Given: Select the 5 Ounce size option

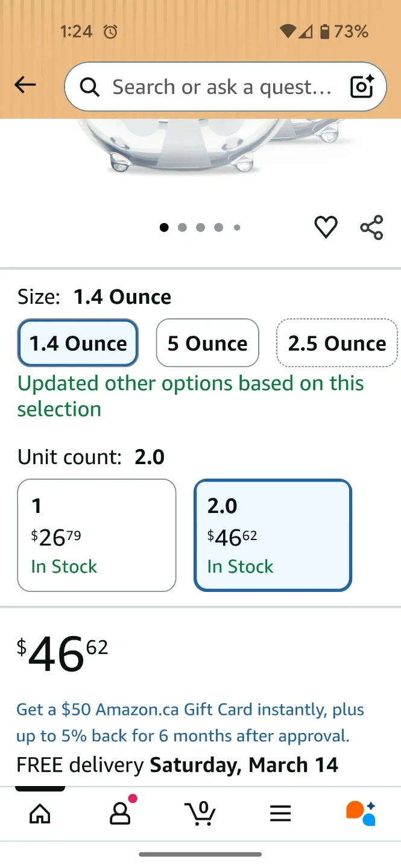Looking at the screenshot, I should pyautogui.click(x=207, y=343).
